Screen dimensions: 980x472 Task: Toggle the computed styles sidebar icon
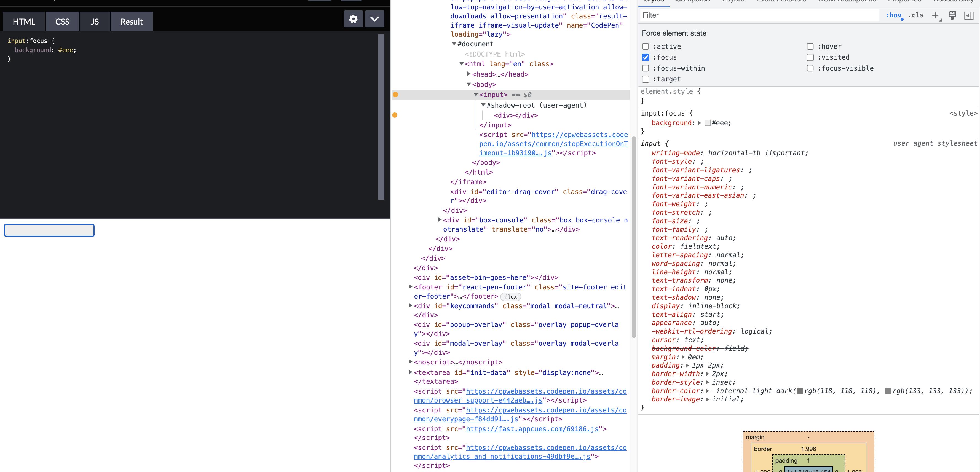[969, 15]
